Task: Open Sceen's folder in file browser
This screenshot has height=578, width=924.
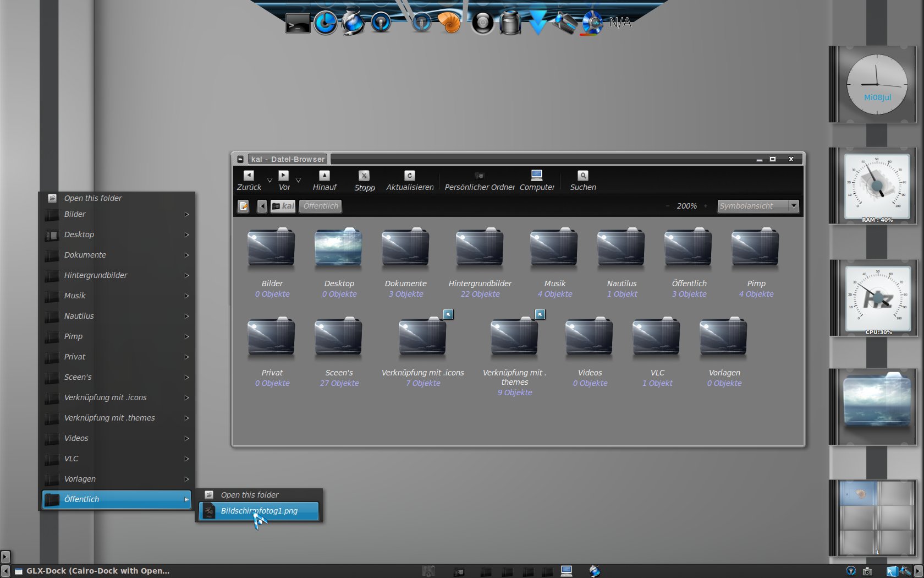Action: click(x=338, y=336)
